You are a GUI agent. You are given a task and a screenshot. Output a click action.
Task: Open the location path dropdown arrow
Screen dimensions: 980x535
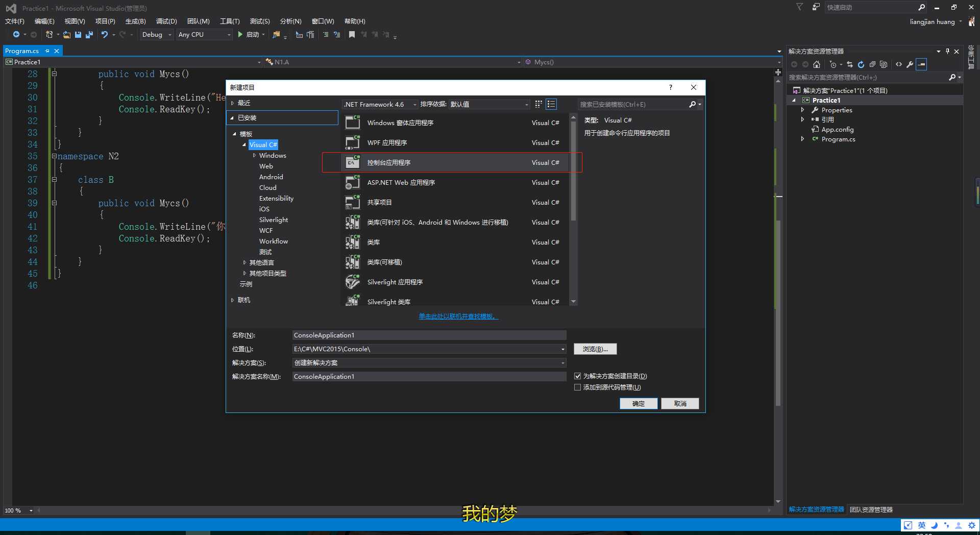tap(563, 349)
